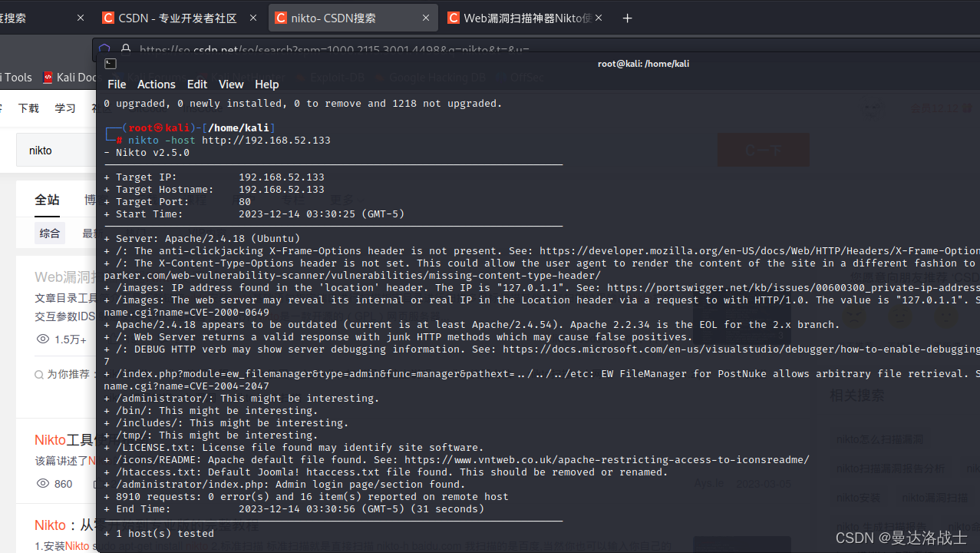The image size is (980, 553).
Task: Click the 'Web Server returns a valid response' line
Action: click(x=398, y=337)
